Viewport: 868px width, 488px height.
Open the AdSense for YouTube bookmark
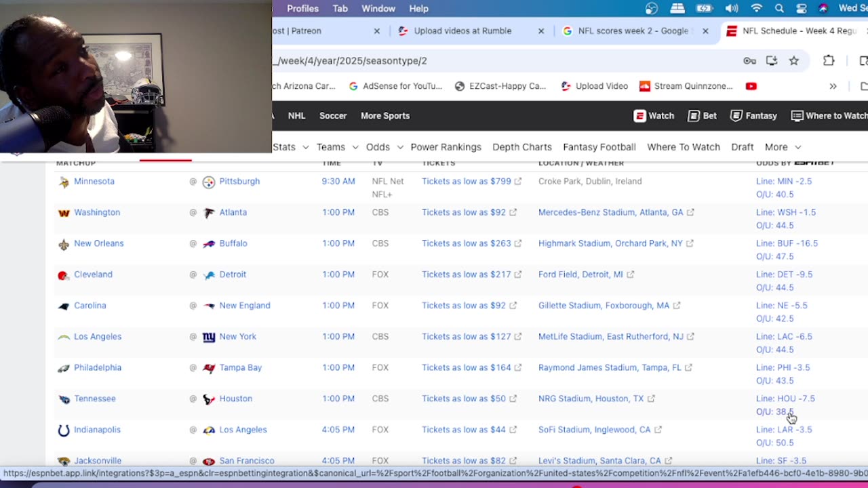(395, 86)
